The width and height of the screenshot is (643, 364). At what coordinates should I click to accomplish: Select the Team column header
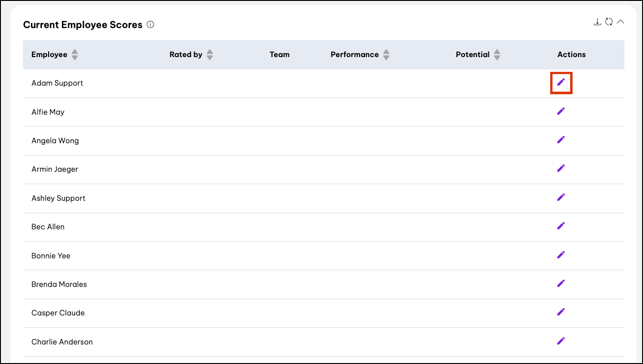[279, 55]
